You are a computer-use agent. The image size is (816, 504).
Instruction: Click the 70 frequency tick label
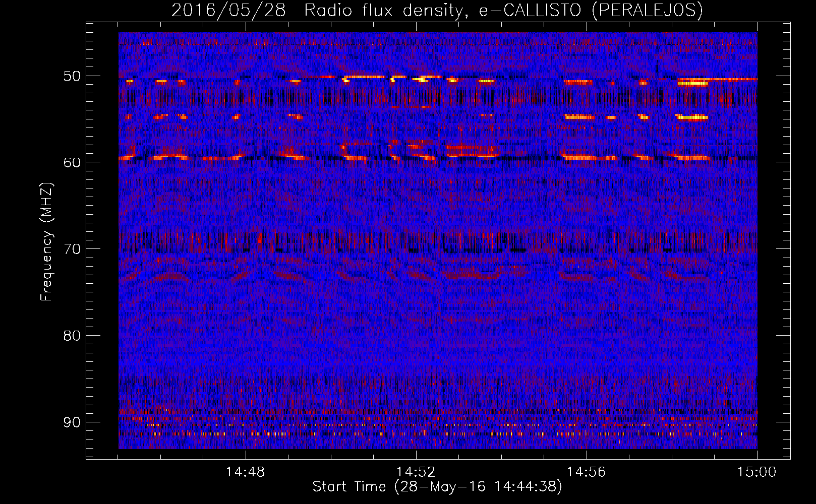72,249
